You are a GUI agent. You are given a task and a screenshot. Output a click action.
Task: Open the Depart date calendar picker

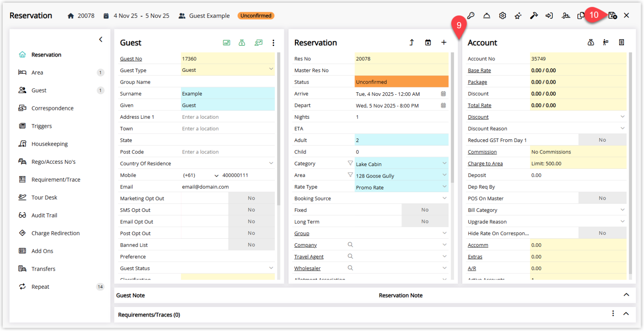point(443,106)
